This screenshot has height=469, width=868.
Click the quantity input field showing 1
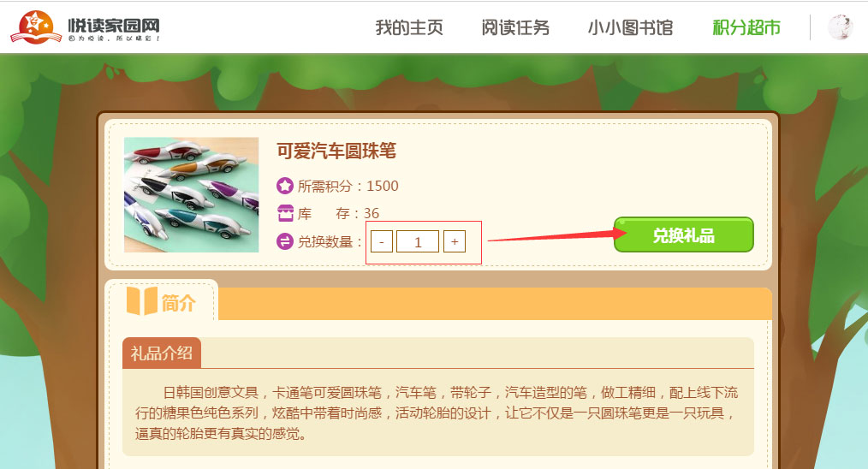(x=418, y=241)
